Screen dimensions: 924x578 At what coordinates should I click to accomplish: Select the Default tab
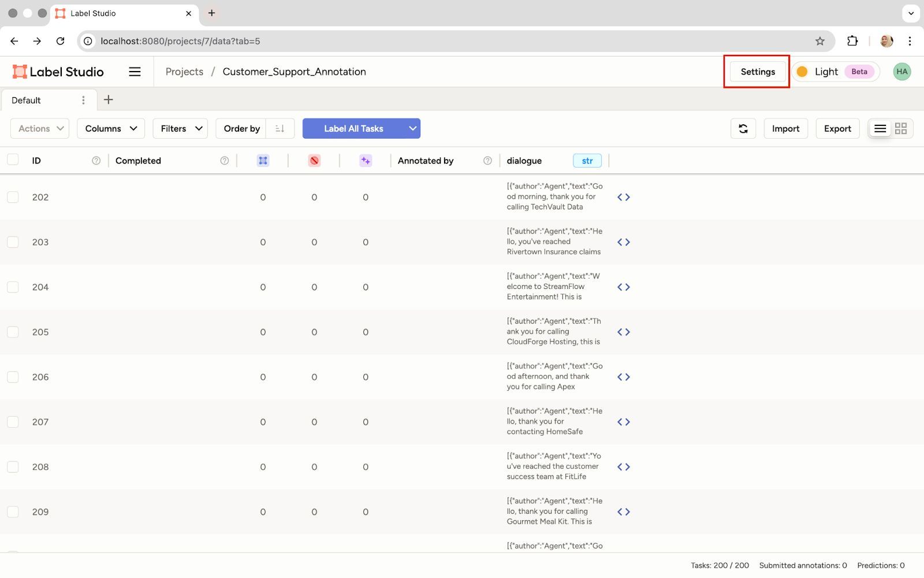[x=27, y=100]
